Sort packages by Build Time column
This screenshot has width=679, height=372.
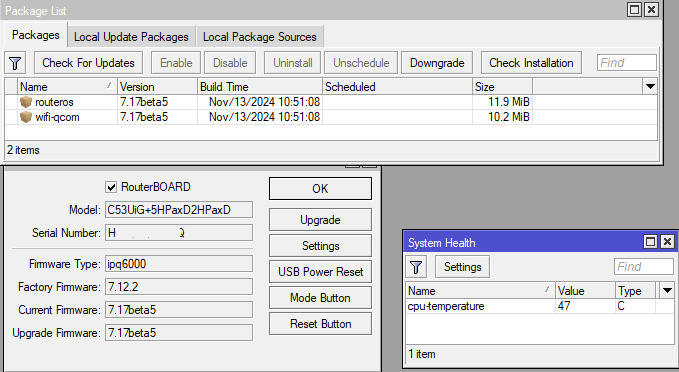pyautogui.click(x=260, y=87)
